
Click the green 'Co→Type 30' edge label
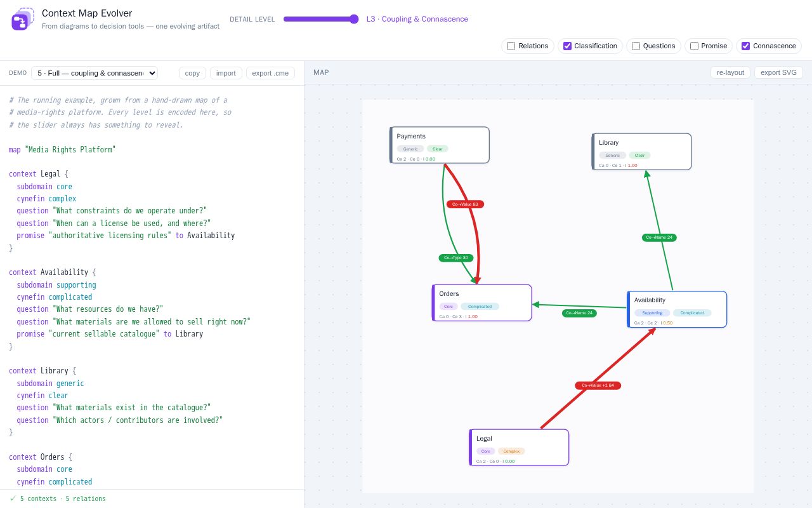(x=456, y=258)
